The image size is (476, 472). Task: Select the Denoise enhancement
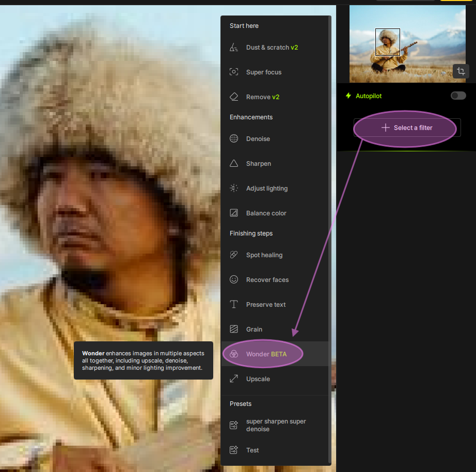tap(233, 138)
